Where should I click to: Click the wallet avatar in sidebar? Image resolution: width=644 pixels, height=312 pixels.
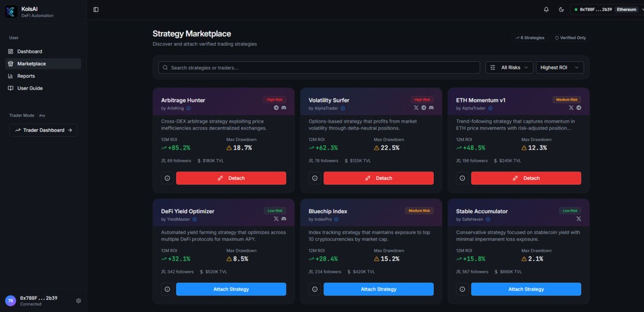10,301
